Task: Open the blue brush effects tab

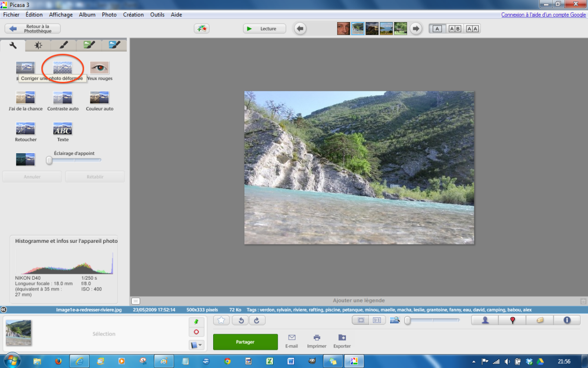Action: (115, 45)
